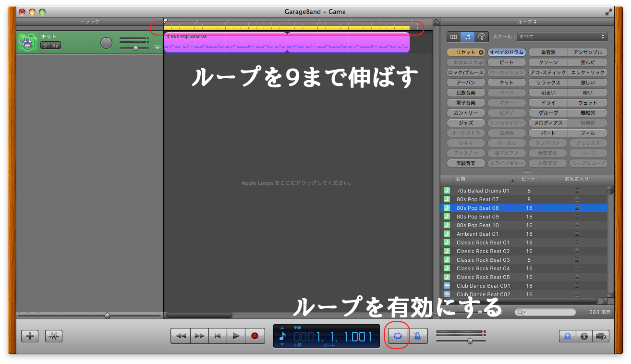Select 80s Pop Beat 09 loop
Screen dimensions: 631x364
pos(524,217)
